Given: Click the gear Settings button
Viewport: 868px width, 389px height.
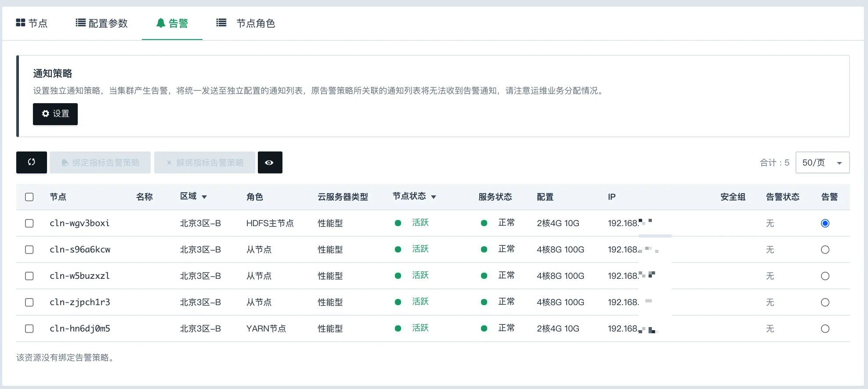Looking at the screenshot, I should point(55,114).
